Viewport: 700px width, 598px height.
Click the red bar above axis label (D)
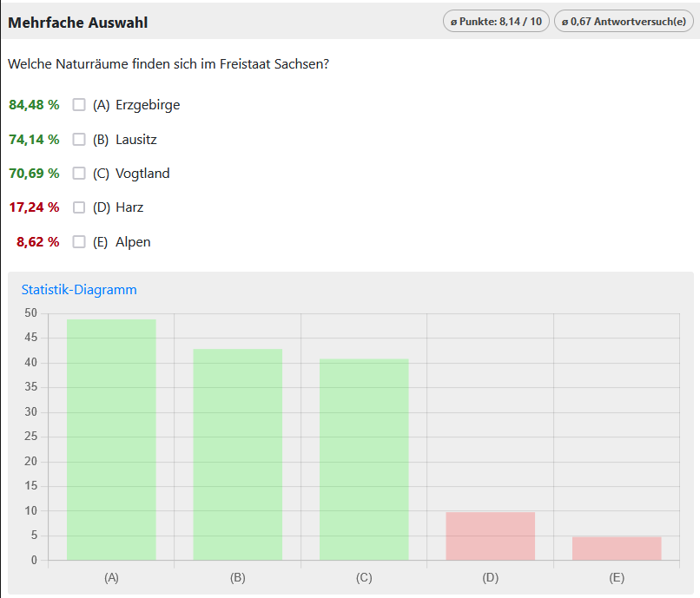click(x=490, y=536)
